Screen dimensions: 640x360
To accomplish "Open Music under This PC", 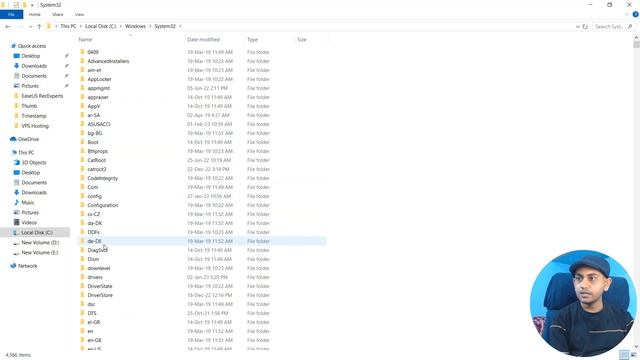I will click(x=28, y=202).
